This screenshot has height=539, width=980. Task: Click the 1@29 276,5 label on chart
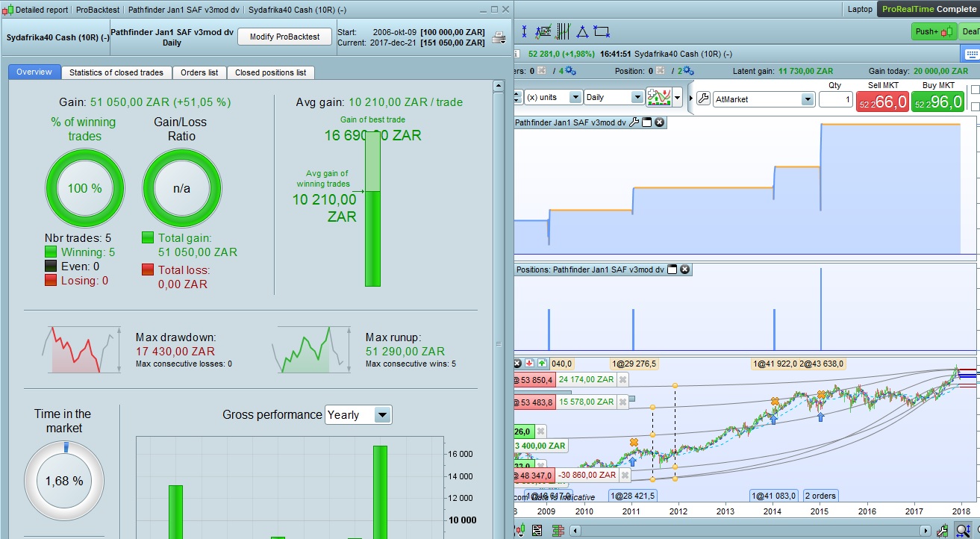tap(634, 364)
